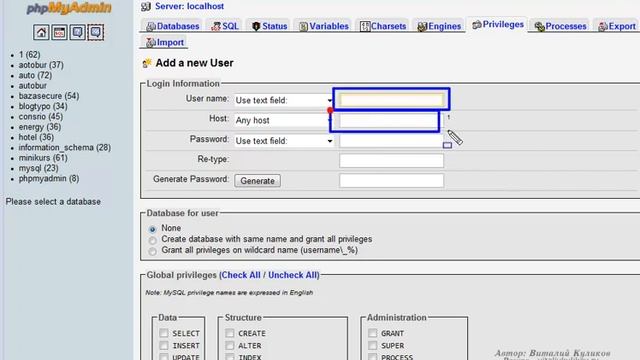The height and width of the screenshot is (360, 640).
Task: Open the Databases tab
Action: (x=173, y=26)
